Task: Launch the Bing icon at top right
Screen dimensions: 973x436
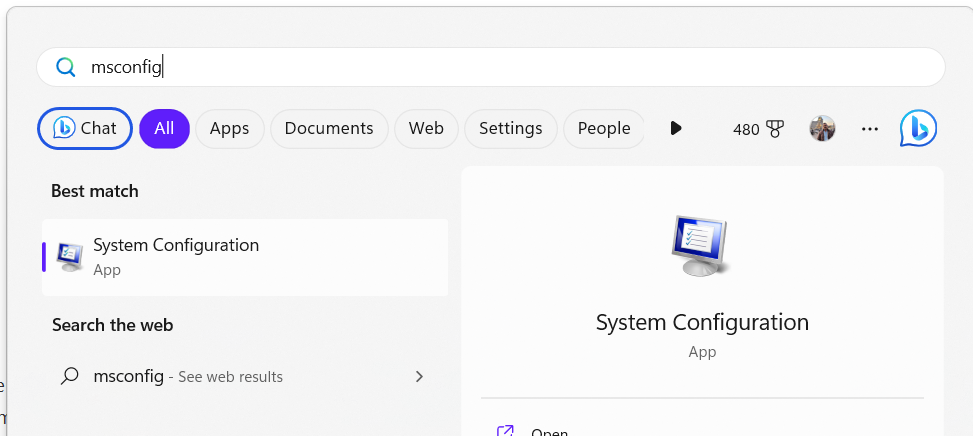Action: (x=918, y=128)
